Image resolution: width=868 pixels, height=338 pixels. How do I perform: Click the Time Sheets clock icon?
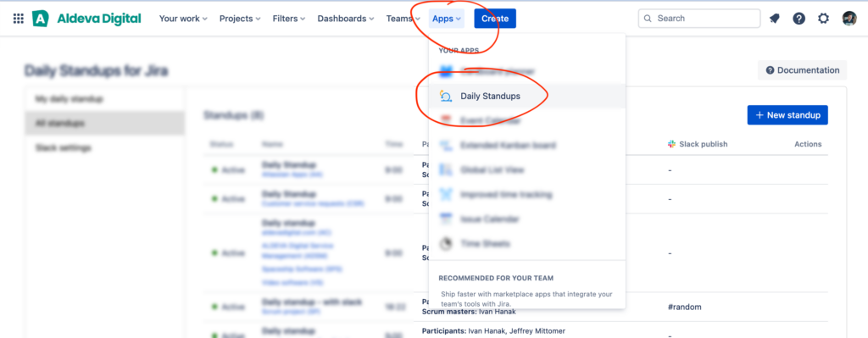pos(446,243)
